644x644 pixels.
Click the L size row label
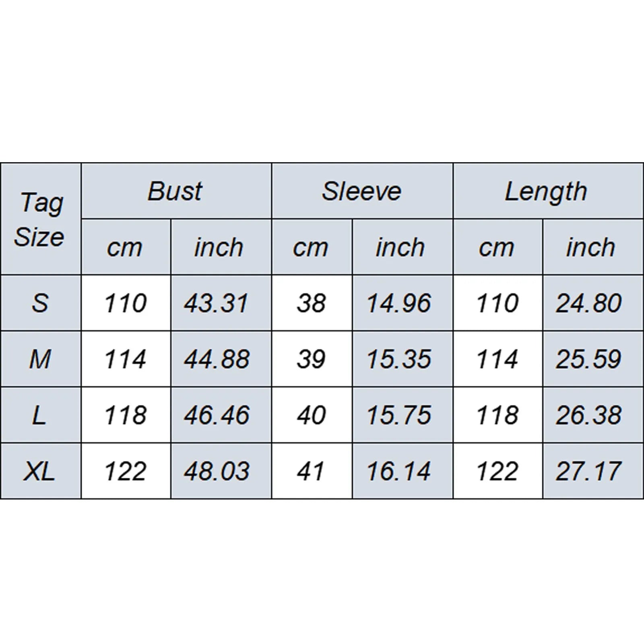tap(41, 415)
